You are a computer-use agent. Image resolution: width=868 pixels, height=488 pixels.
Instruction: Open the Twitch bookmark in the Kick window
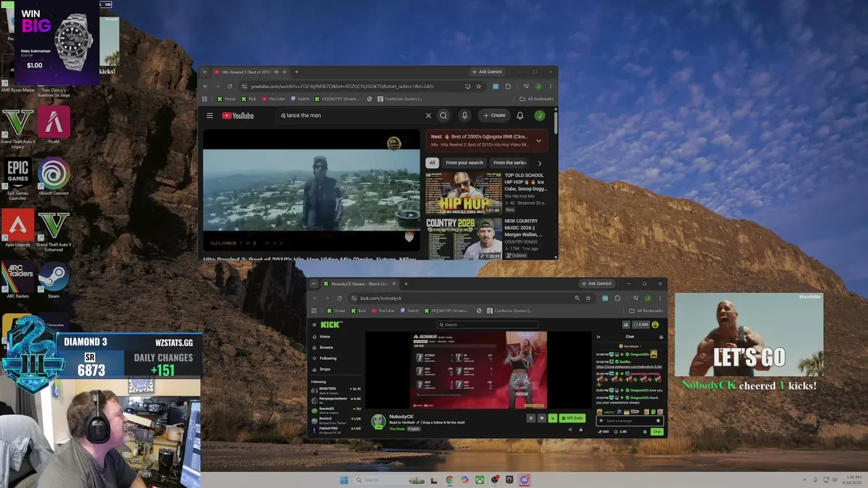coord(409,311)
